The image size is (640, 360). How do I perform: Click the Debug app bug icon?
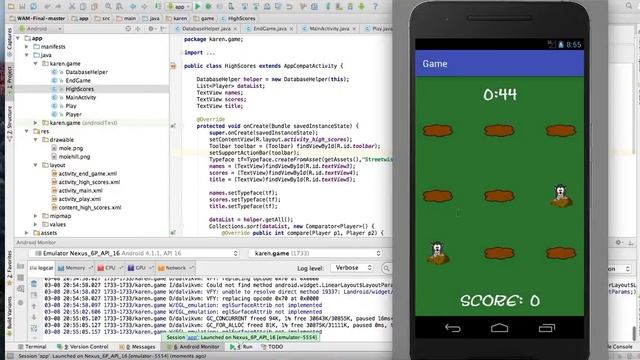tap(209, 6)
